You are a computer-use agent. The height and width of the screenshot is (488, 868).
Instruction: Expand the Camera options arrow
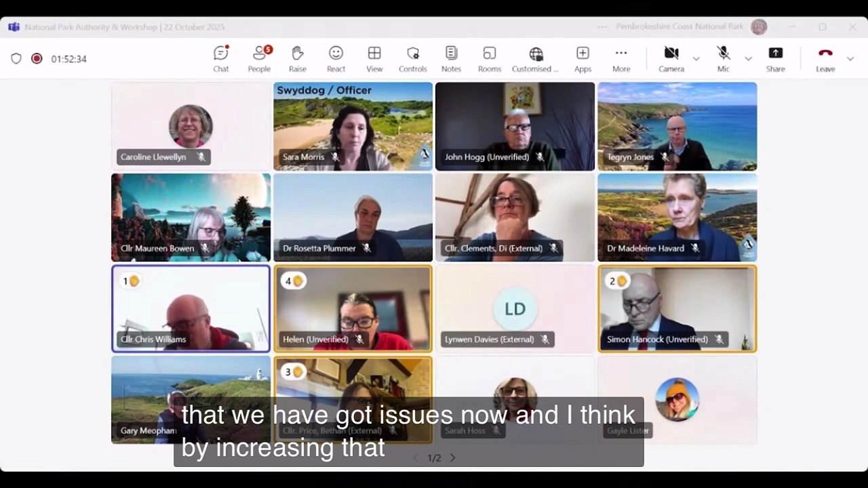tap(696, 59)
